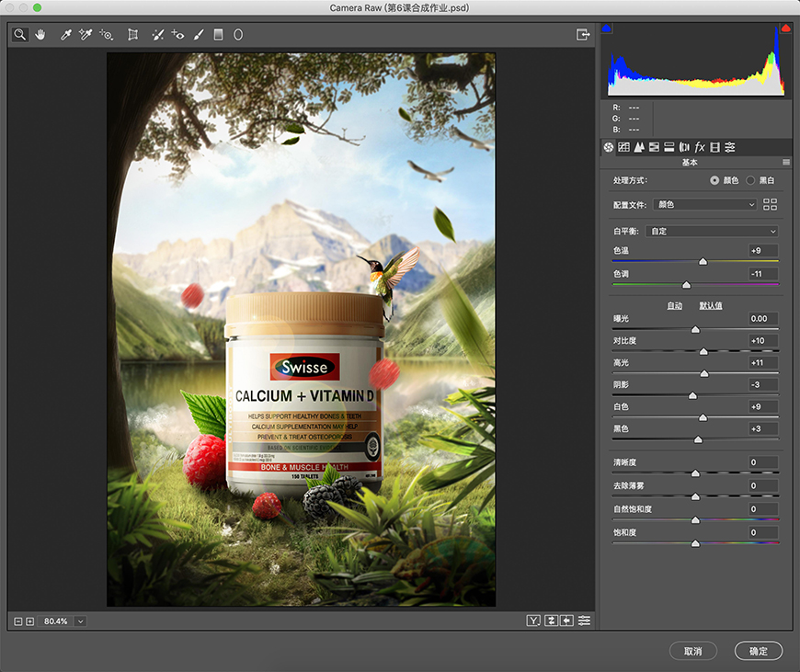800x672 pixels.
Task: Choose the Radial Filter tool
Action: pyautogui.click(x=238, y=35)
